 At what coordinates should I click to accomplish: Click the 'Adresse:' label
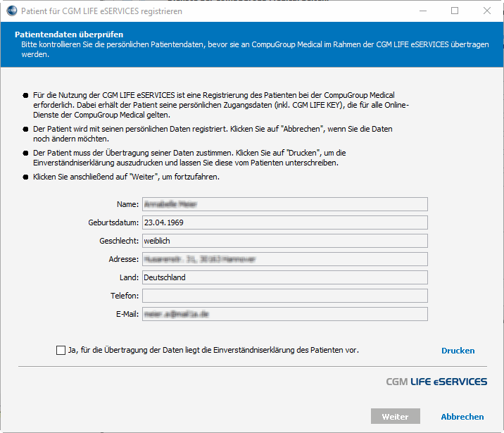tap(123, 259)
